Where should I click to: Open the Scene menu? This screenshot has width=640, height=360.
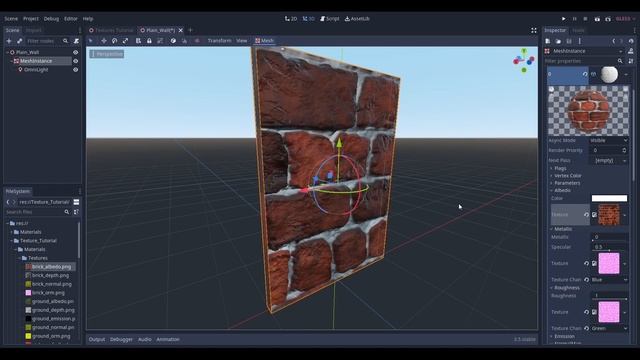pyautogui.click(x=11, y=19)
